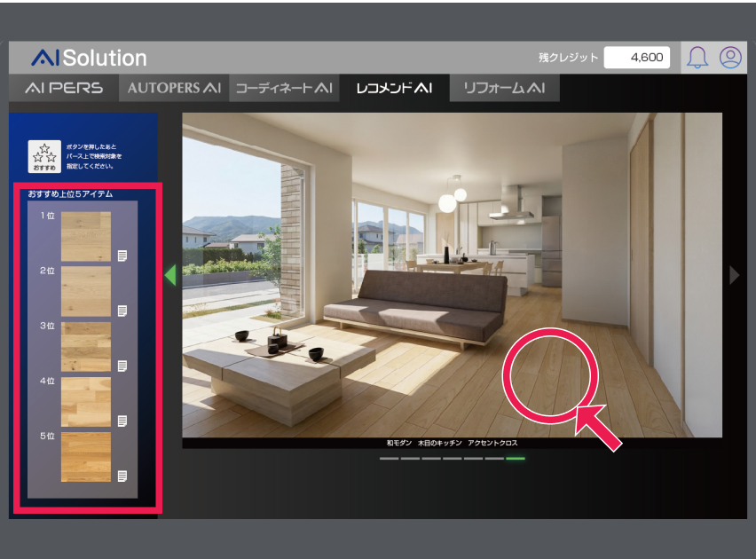Image resolution: width=756 pixels, height=559 pixels.
Task: Select the 1位 flooring swatch
Action: (x=86, y=236)
